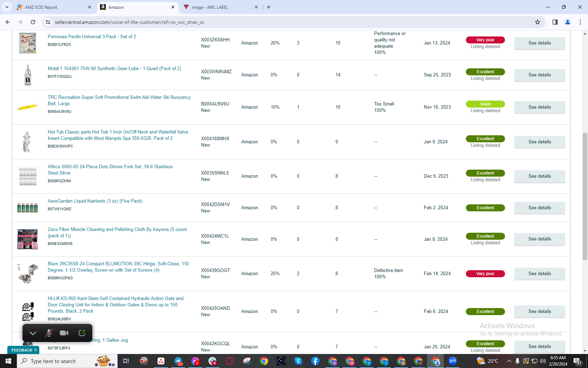This screenshot has height=368, width=588.
Task: Show hidden system tray icons
Action: tap(509, 361)
